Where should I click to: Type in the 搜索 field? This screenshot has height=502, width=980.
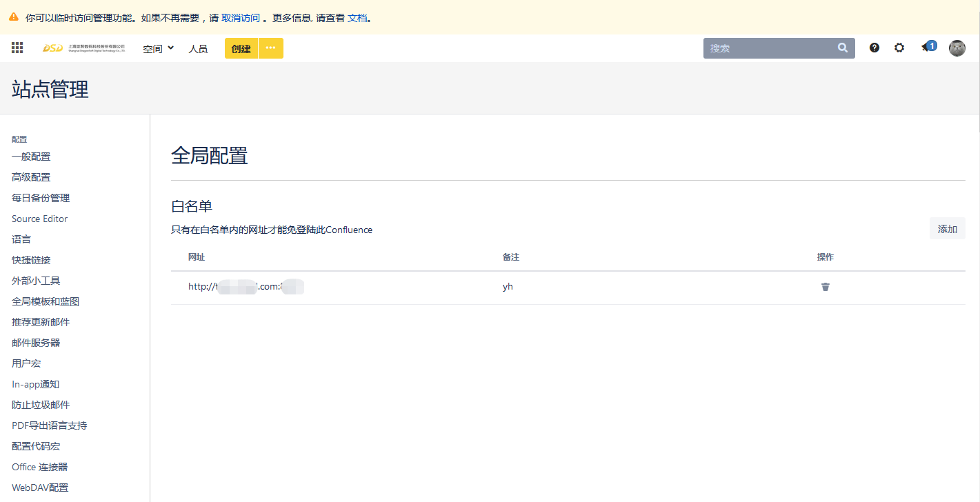click(769, 48)
